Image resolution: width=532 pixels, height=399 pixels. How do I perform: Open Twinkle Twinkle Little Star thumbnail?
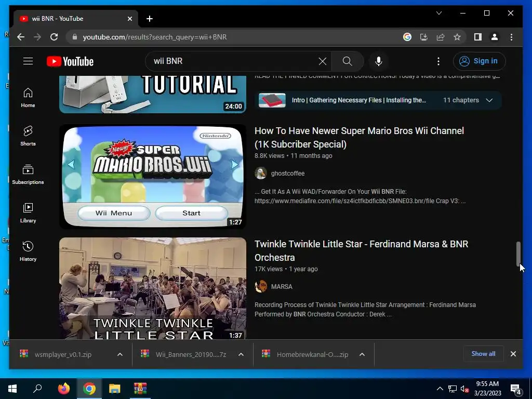pos(153,288)
